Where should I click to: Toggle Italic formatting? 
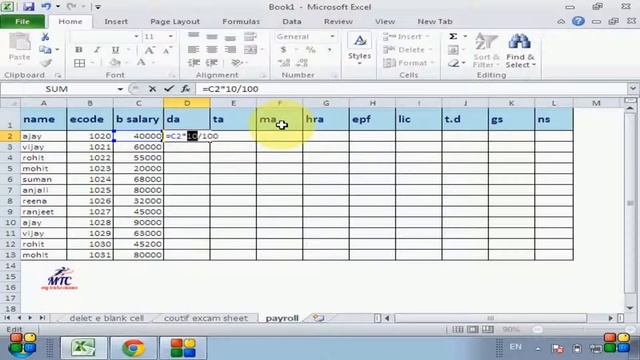coord(97,50)
